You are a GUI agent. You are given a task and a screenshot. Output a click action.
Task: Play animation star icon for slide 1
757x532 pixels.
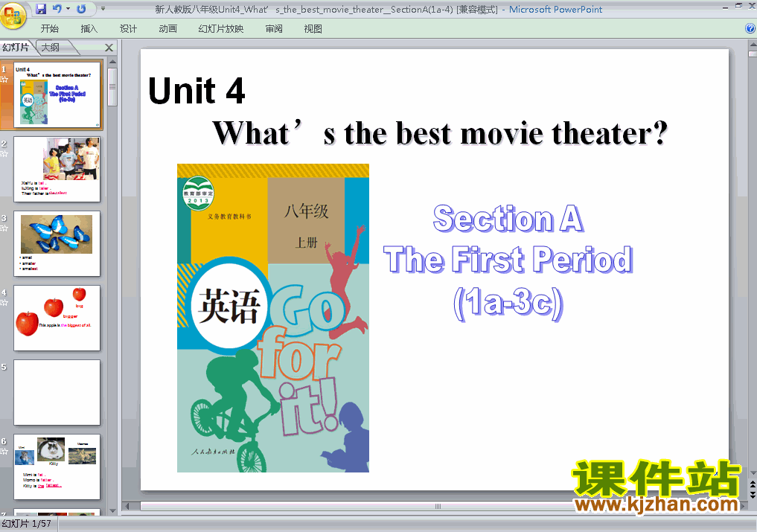[x=4, y=80]
